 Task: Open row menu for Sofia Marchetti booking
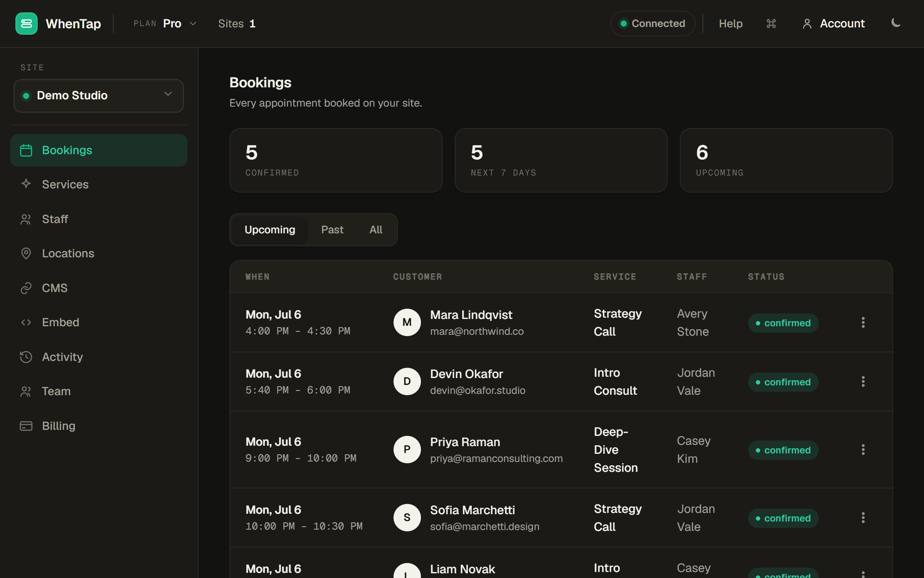coord(863,518)
